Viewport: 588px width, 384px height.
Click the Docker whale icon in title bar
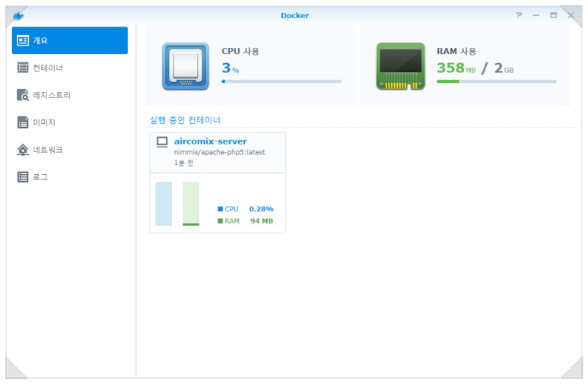coord(18,16)
